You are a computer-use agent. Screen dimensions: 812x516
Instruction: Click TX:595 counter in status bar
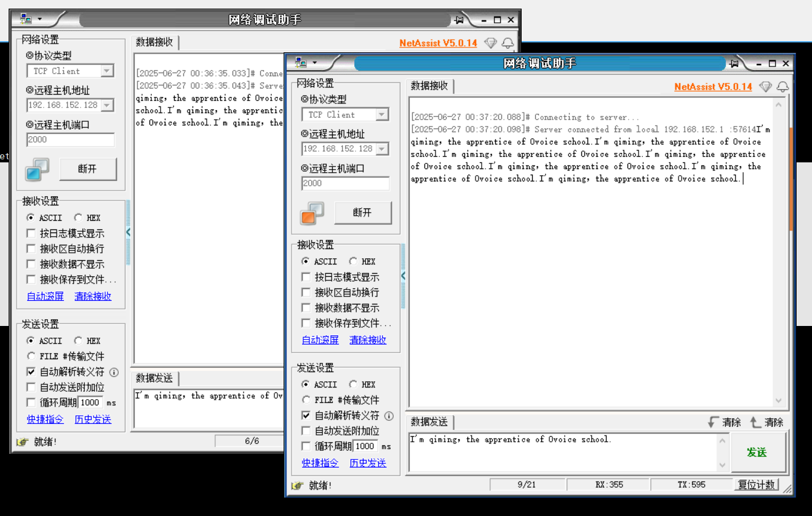tap(692, 485)
